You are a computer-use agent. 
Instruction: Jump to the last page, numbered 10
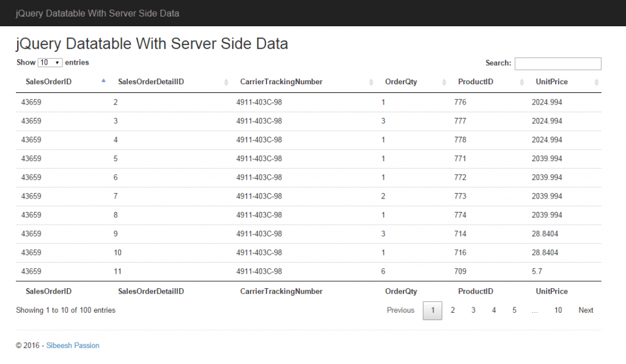558,310
